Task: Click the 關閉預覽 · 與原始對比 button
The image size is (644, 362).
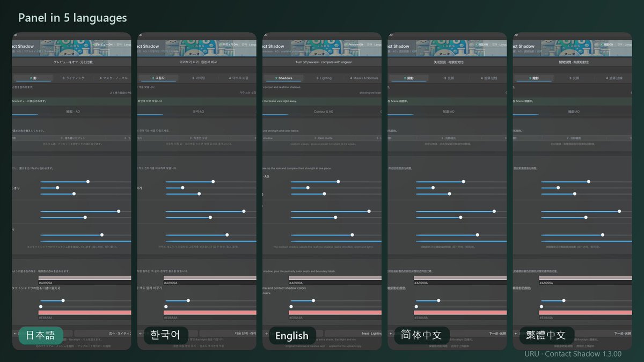Action: tap(572, 62)
